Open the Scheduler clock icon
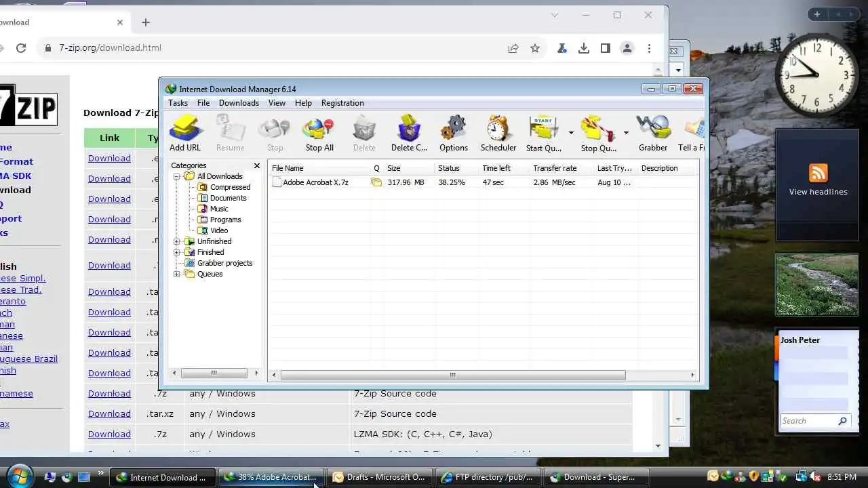The image size is (868, 488). (x=498, y=134)
